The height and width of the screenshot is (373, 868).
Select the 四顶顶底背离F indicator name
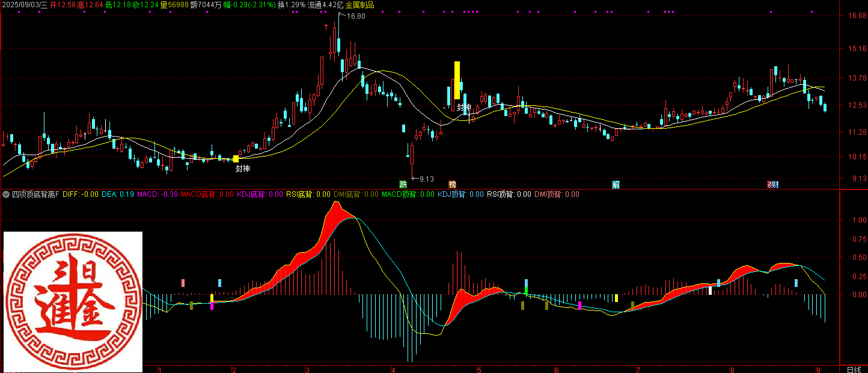(x=35, y=194)
